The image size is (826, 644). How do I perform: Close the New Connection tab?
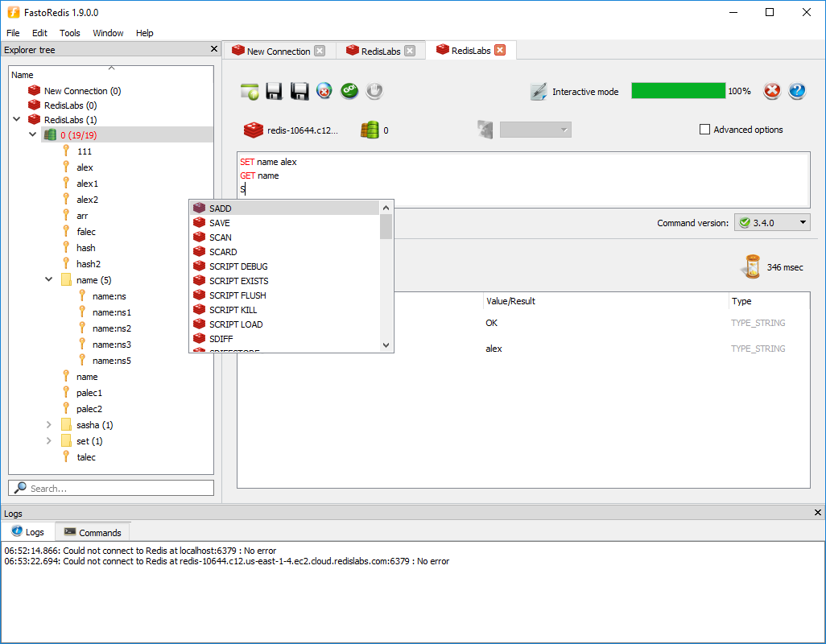[320, 51]
